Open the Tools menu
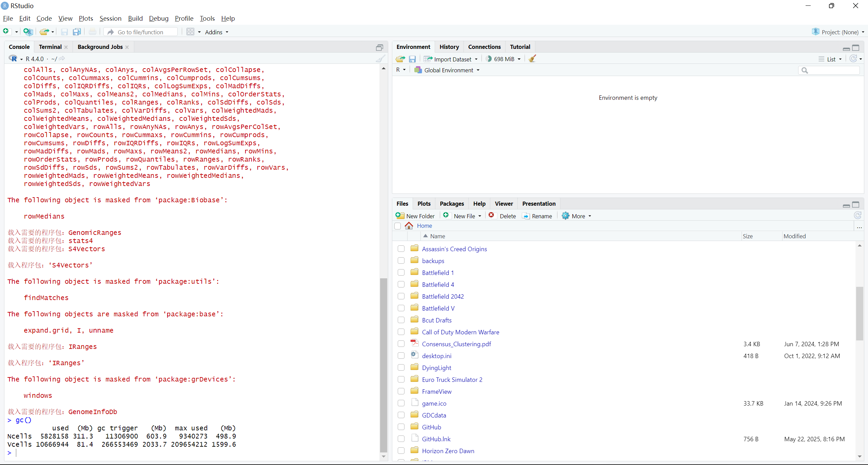Image resolution: width=868 pixels, height=465 pixels. point(207,18)
